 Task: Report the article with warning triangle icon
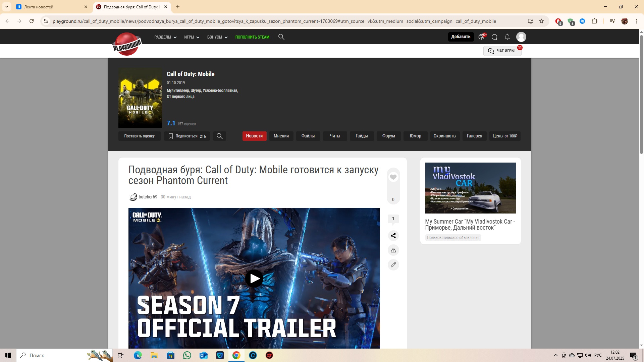tap(393, 250)
